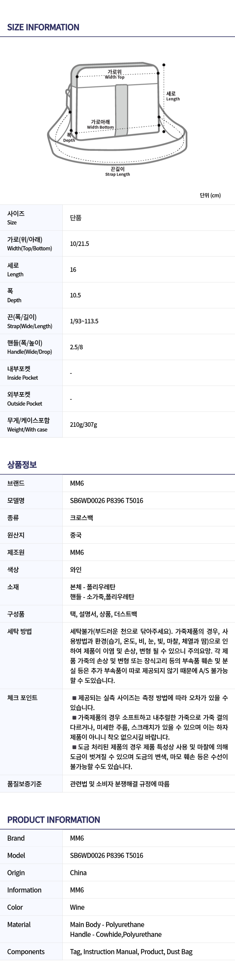Click the Components row value text
The height and width of the screenshot is (980, 235).
tap(131, 951)
